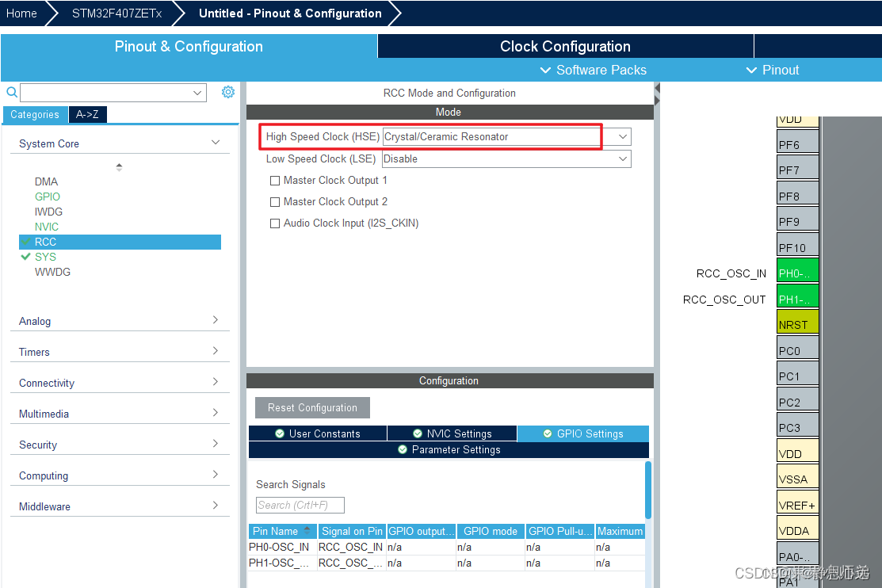The height and width of the screenshot is (588, 882).
Task: Click the Untitled - Pinout & Configuration breadcrumb
Action: pos(290,13)
